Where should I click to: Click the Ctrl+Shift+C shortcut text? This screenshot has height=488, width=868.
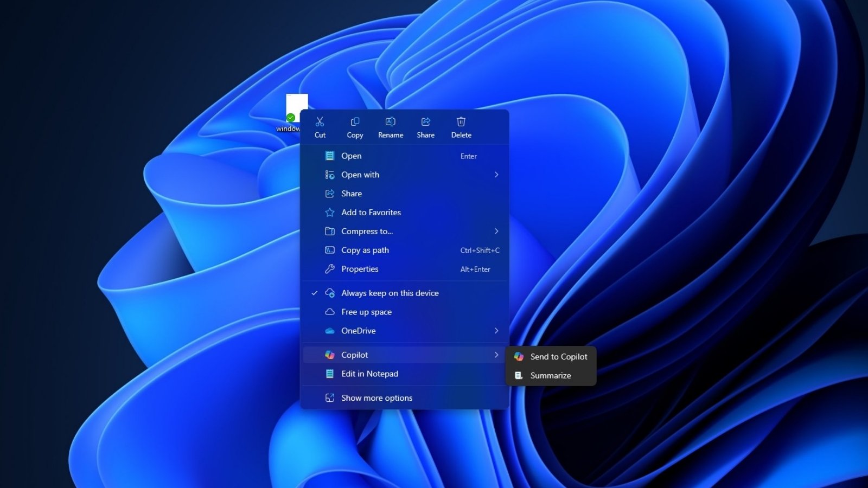pos(480,251)
